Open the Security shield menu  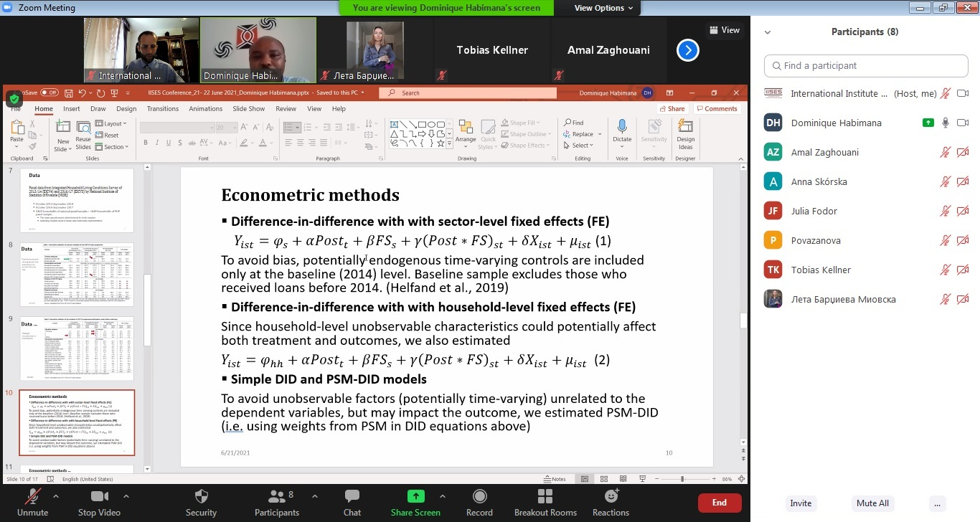point(202,496)
